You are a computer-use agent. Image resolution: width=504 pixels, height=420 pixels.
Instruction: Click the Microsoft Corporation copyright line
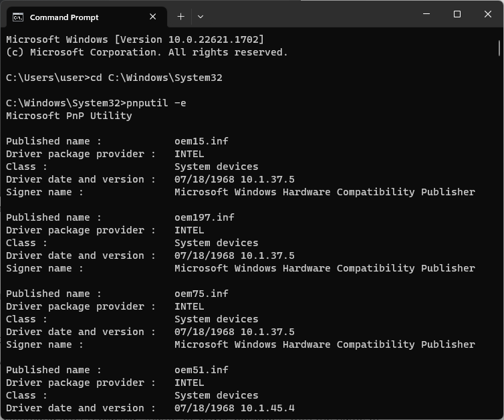coord(146,52)
